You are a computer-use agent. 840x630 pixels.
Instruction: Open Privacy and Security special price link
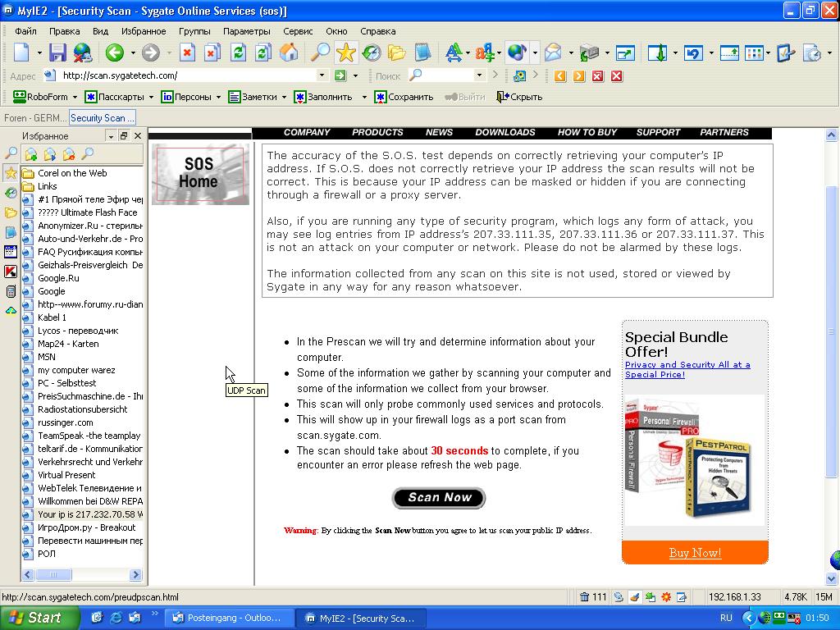pyautogui.click(x=687, y=369)
